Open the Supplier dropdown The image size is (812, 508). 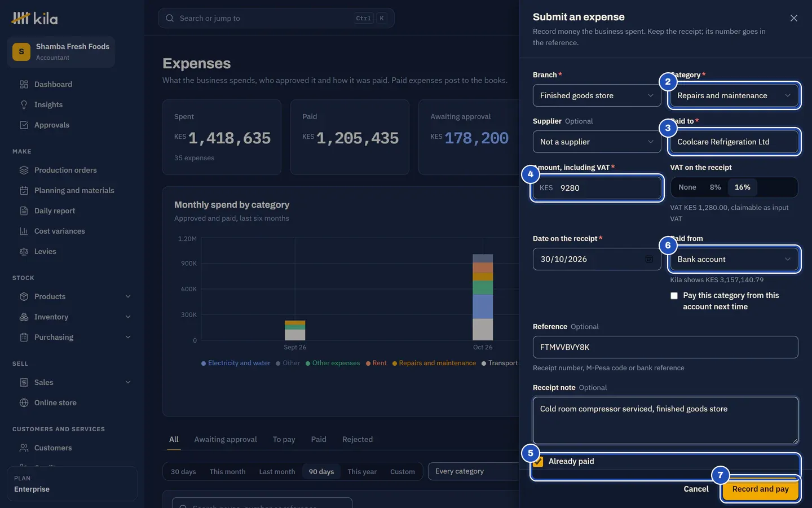click(597, 142)
